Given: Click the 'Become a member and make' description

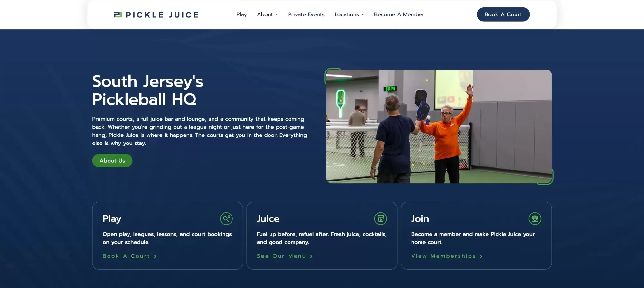Looking at the screenshot, I should pyautogui.click(x=473, y=238).
